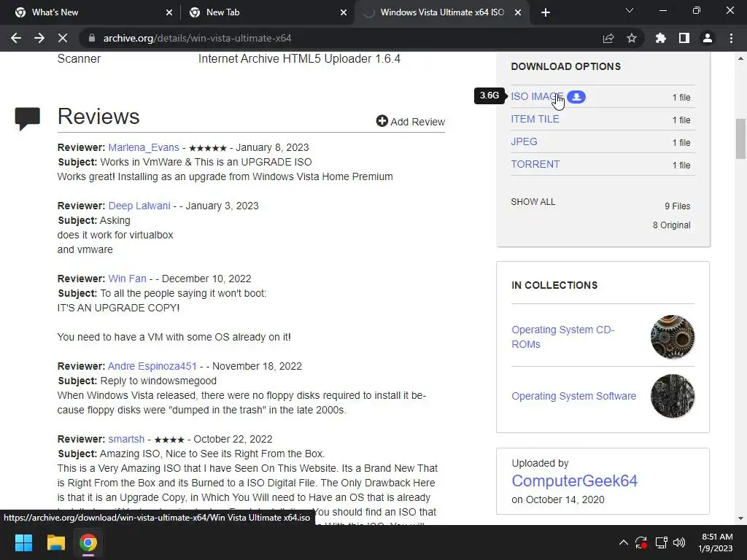Click SHOW ALL download files

tap(533, 202)
